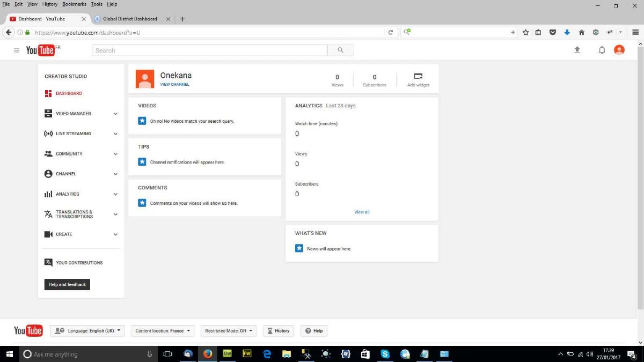Open the History menu

(x=50, y=4)
